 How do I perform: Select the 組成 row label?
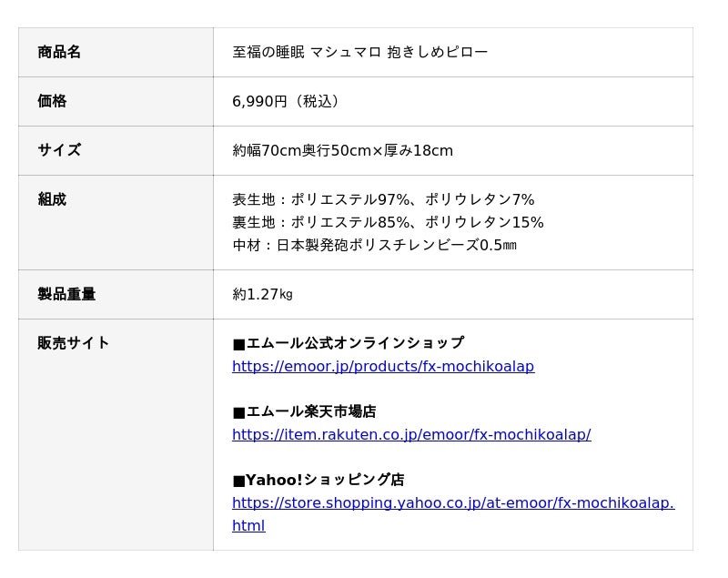click(x=52, y=199)
